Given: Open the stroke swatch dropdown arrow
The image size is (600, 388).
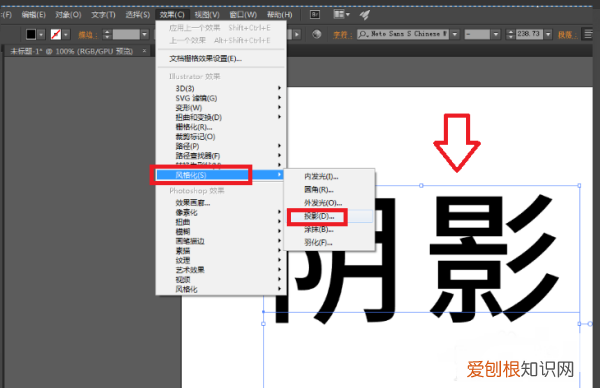Looking at the screenshot, I should (x=66, y=34).
